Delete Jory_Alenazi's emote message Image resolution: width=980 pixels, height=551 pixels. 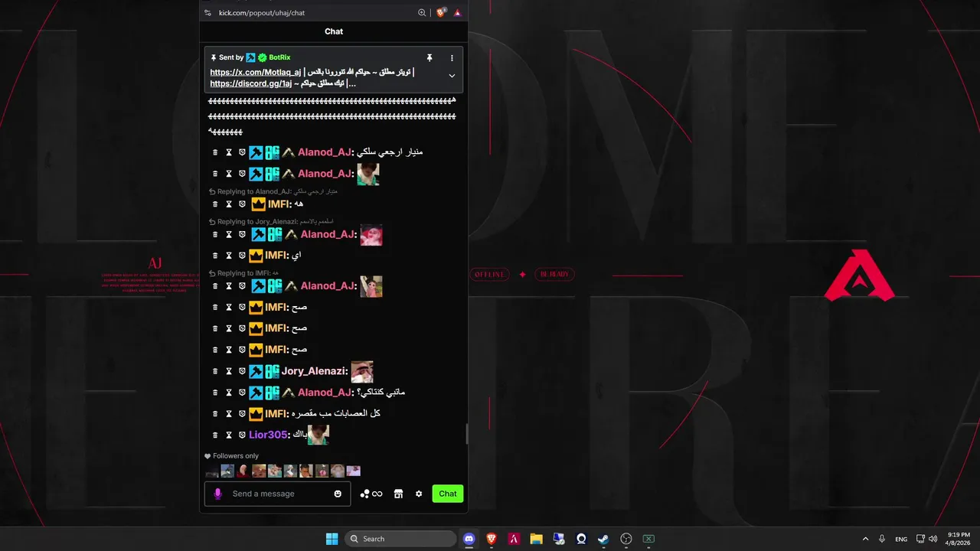[x=215, y=371]
